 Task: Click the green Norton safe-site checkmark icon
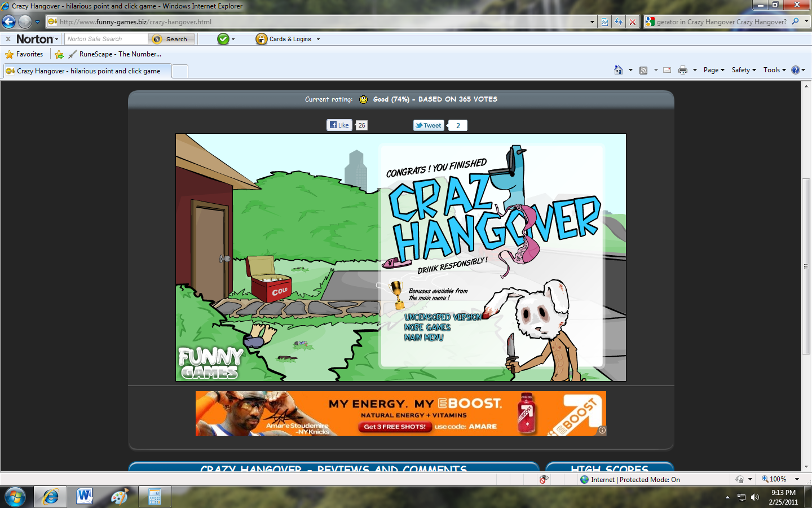[223, 39]
